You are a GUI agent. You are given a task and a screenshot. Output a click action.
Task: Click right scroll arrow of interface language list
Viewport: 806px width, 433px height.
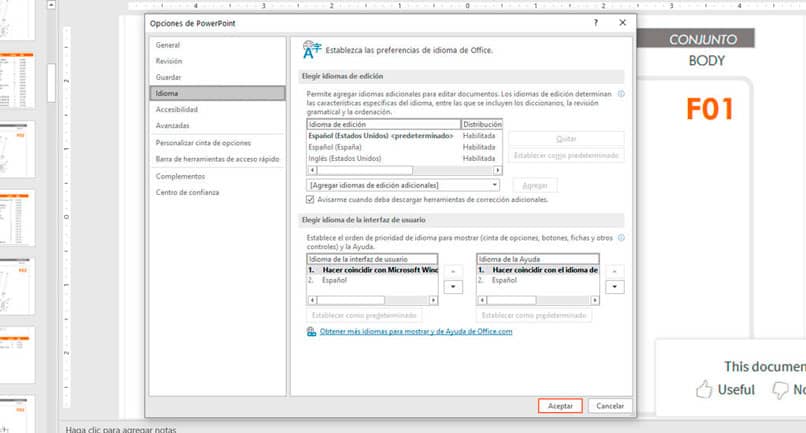(433, 300)
